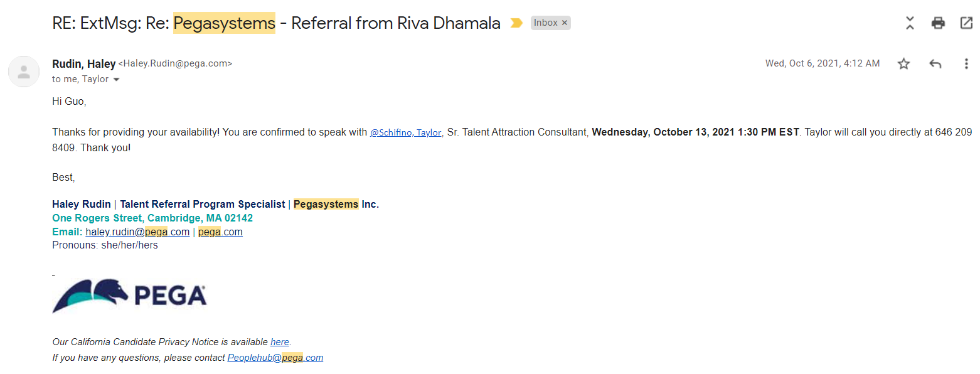Open the California privacy notice "here" link
Viewport: 980px width, 374px height.
280,342
